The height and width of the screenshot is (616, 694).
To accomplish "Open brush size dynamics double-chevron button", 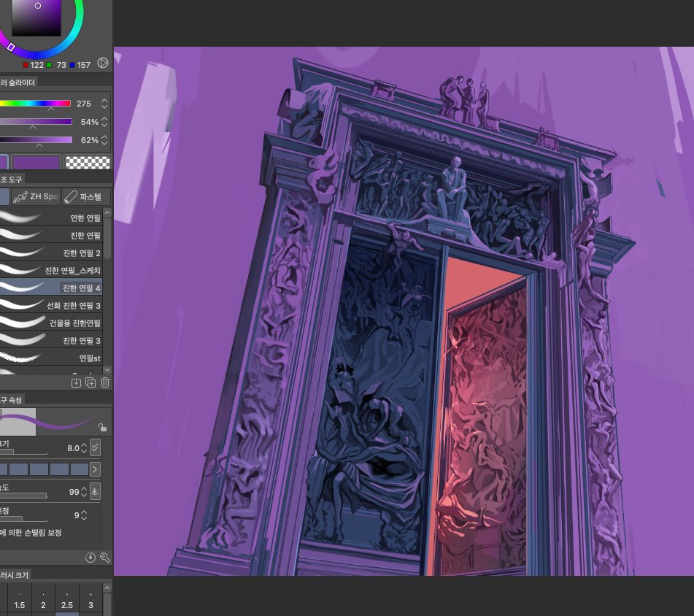I will pos(95,448).
